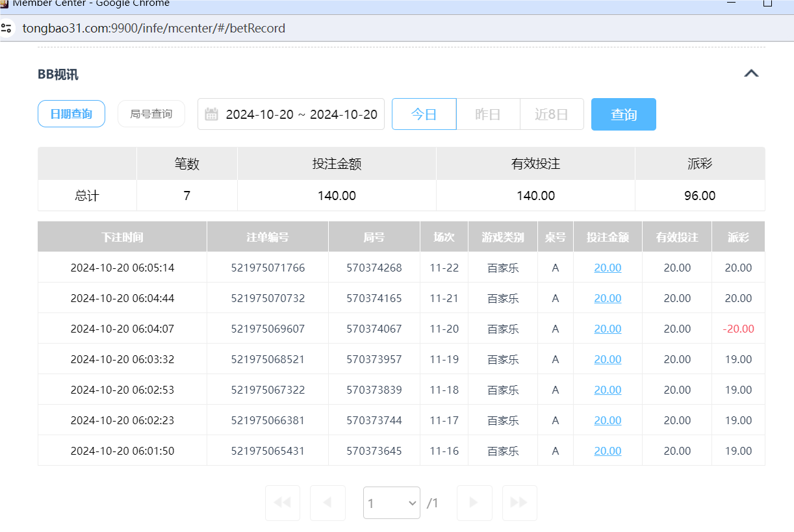Select the 日期查询 mode
Screen dimensions: 794x532
[x=71, y=113]
